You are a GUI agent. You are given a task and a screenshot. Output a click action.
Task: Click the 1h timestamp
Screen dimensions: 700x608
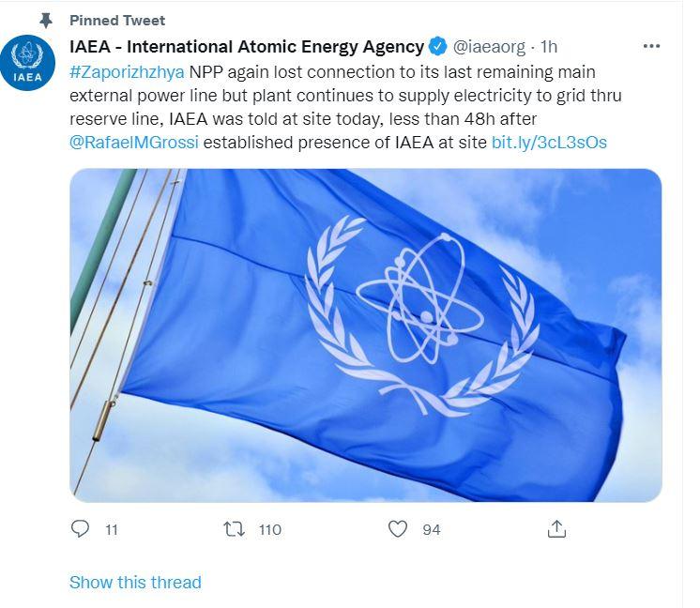pos(549,46)
